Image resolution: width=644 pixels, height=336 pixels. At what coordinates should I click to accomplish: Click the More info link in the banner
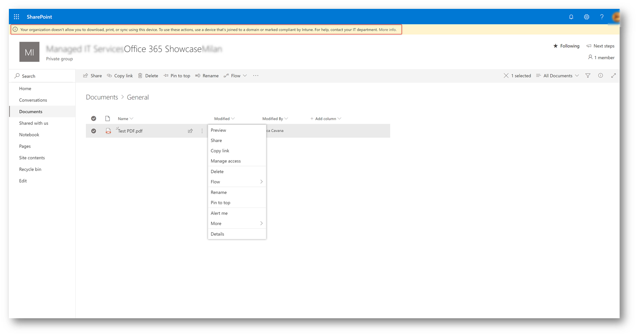pos(388,30)
